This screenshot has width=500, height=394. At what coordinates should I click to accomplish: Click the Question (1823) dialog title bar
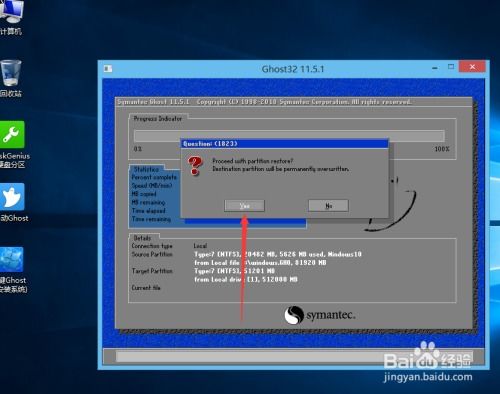pos(285,144)
